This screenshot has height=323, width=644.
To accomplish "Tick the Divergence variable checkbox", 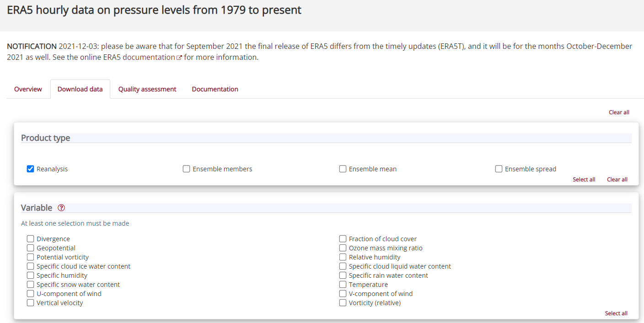I will point(31,239).
